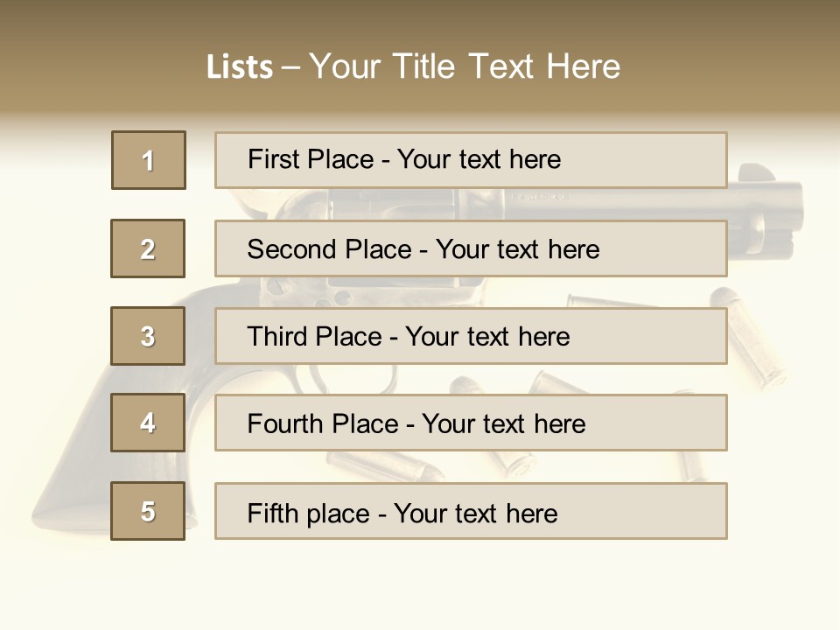Screen dimensions: 840x630
Task: Select the number 1 box
Action: tap(149, 160)
